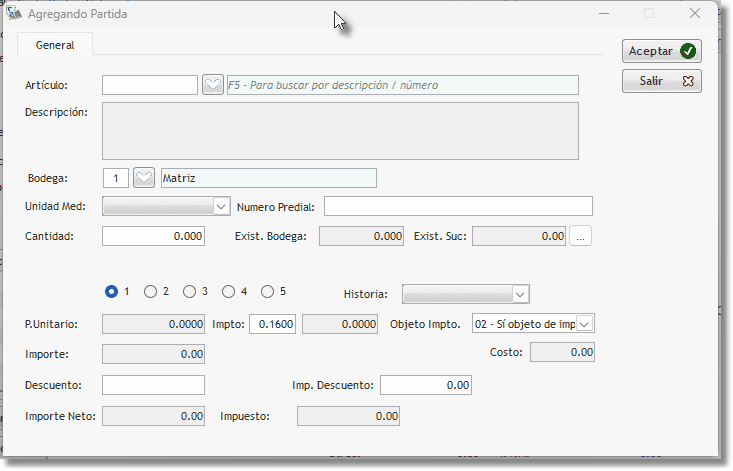Click the Costo value field
Viewport: 733px width, 471px height.
click(562, 352)
